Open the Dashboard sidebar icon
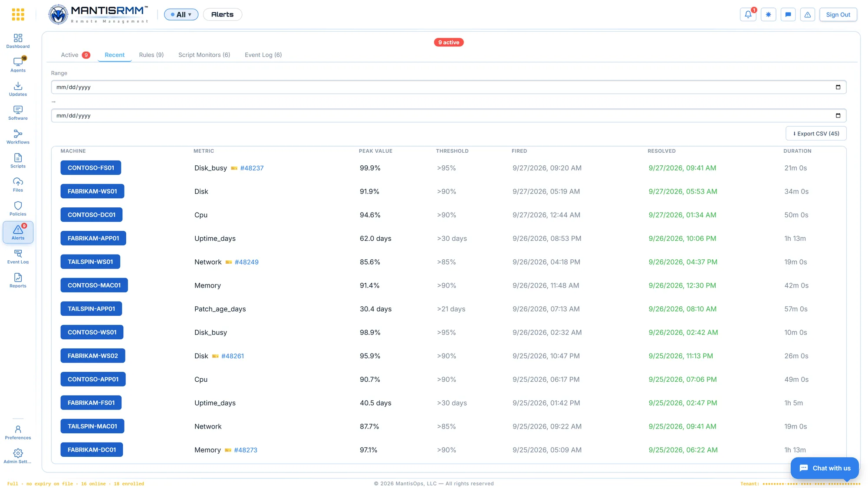 coord(18,41)
